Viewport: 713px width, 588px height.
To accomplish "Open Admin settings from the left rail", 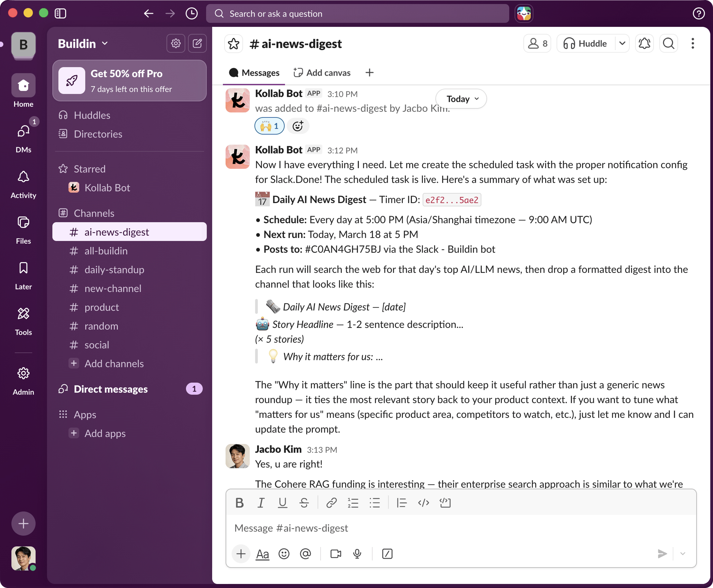I will (23, 373).
